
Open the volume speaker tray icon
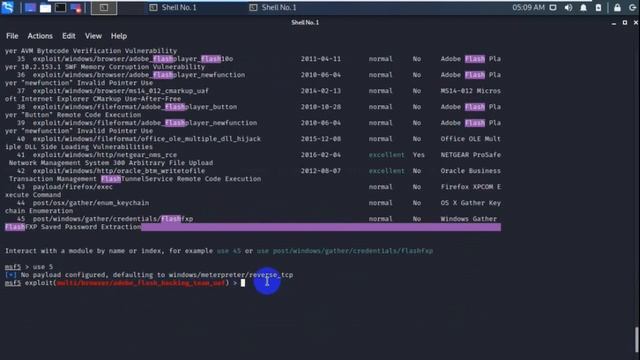point(568,8)
